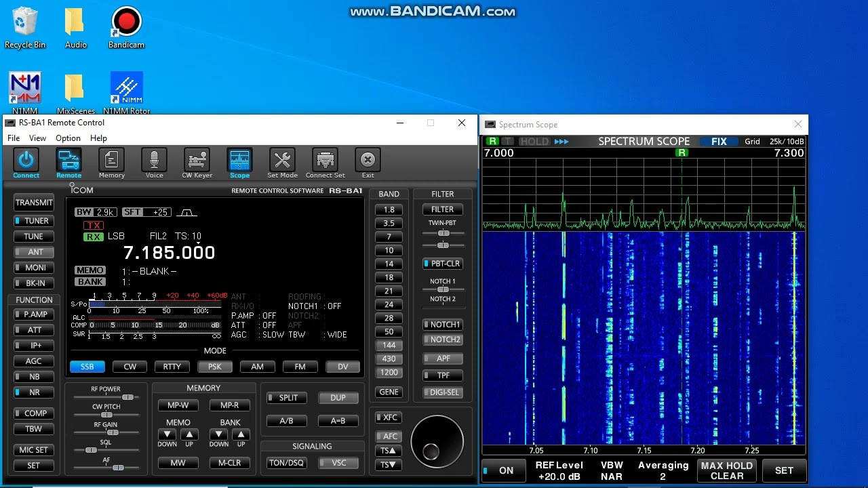This screenshot has height=488, width=868.
Task: Select the 7 MHz band button
Action: [x=389, y=237]
